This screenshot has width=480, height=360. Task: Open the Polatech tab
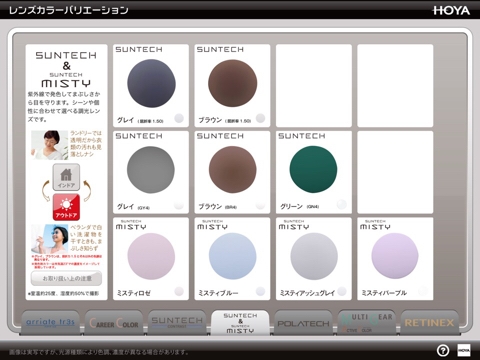point(303,322)
